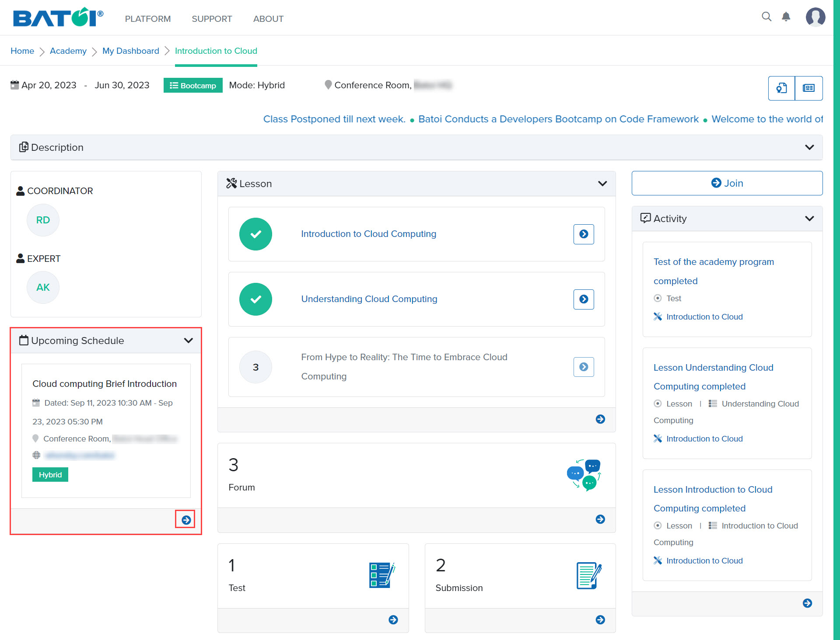Image resolution: width=840 pixels, height=640 pixels.
Task: Click the Test checklist icon
Action: [x=382, y=575]
